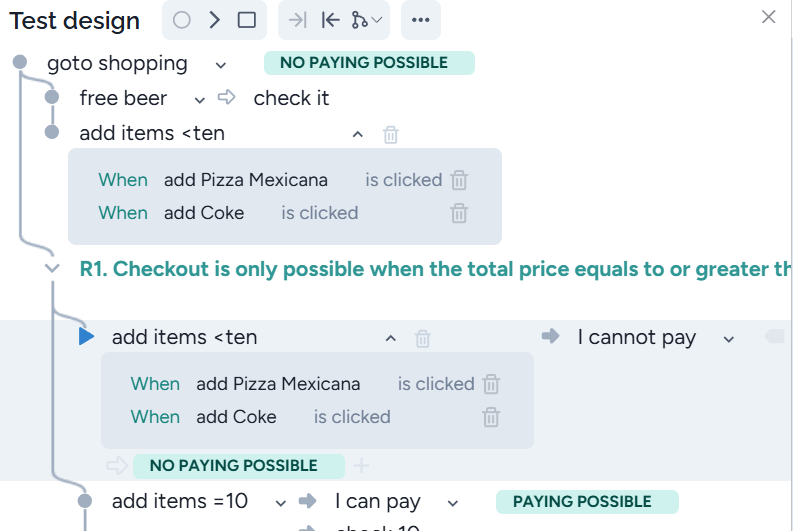Delete the first 'add items <ten' step
This screenshot has height=531, width=793.
click(x=391, y=134)
